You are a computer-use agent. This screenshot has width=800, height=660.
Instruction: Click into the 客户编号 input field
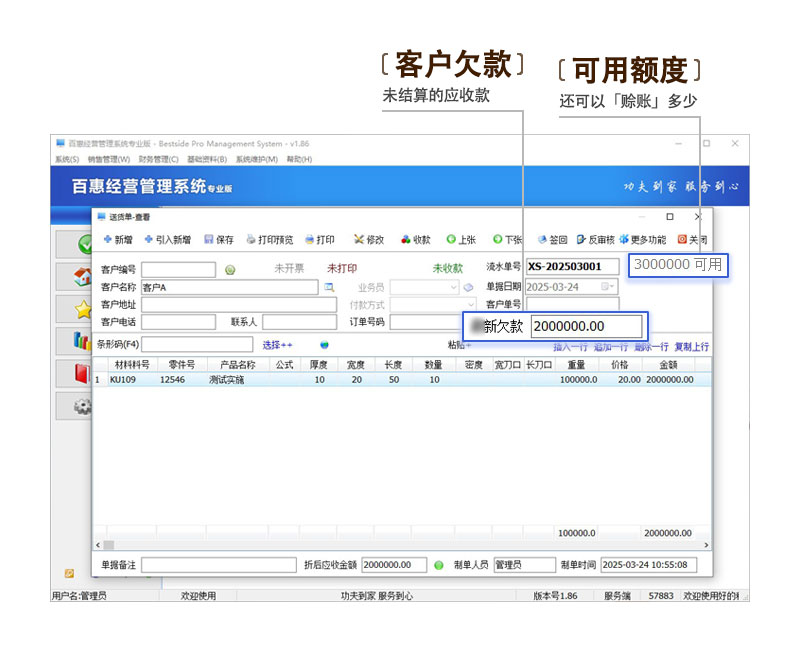179,269
